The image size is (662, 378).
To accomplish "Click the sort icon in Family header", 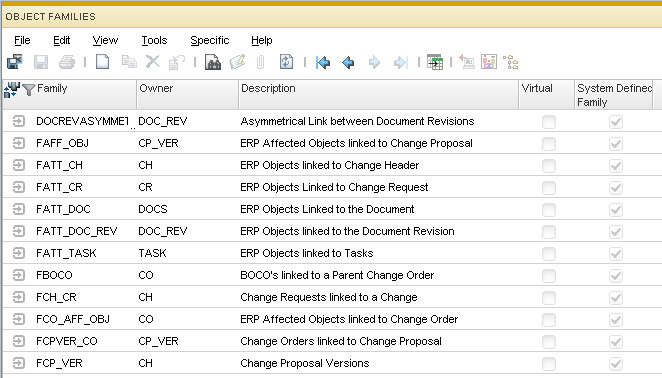I will [x=11, y=90].
